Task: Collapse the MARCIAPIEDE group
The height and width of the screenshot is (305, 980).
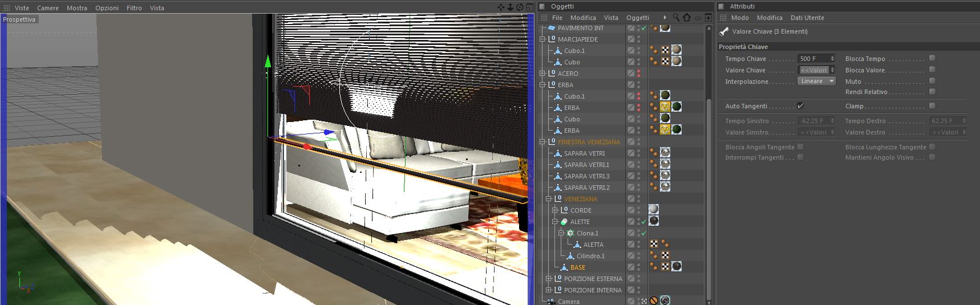Action: [x=542, y=39]
